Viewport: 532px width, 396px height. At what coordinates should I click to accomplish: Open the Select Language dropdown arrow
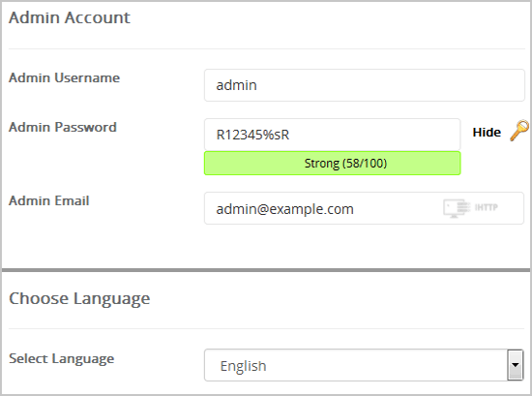click(515, 365)
